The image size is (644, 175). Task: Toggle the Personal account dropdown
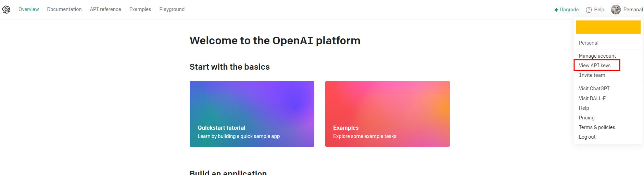(x=627, y=10)
